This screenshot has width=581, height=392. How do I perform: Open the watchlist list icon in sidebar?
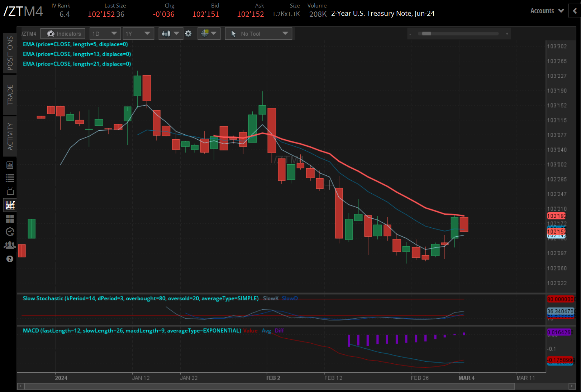(10, 178)
